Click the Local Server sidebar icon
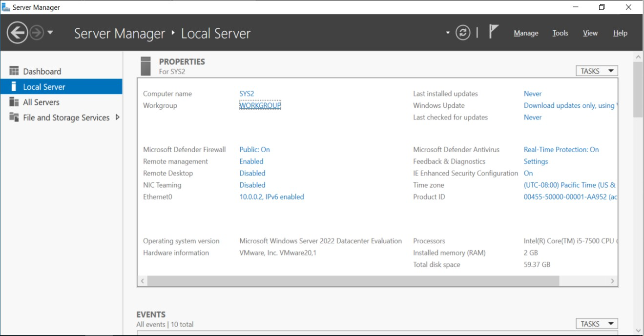 click(x=14, y=87)
